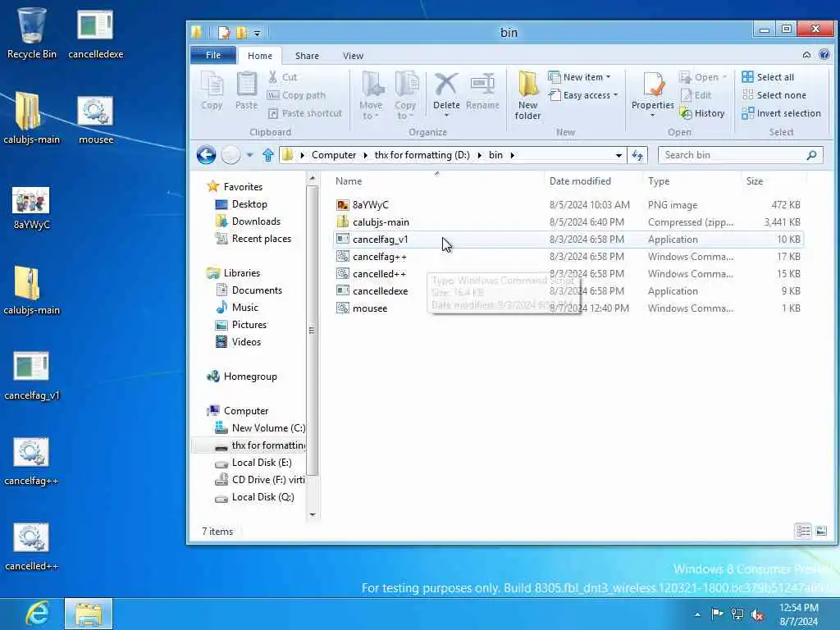Select the mousee desktop icon
Screen dimensions: 840x630
tap(95, 119)
